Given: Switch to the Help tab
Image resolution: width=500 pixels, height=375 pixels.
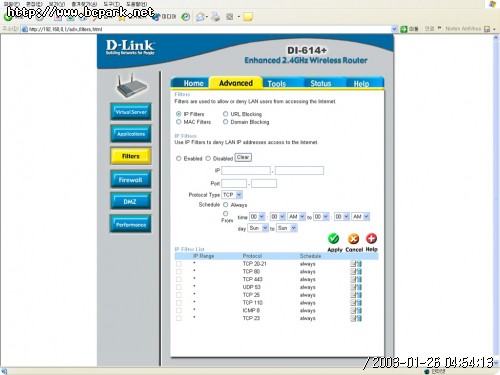Looking at the screenshot, I should pyautogui.click(x=363, y=83).
